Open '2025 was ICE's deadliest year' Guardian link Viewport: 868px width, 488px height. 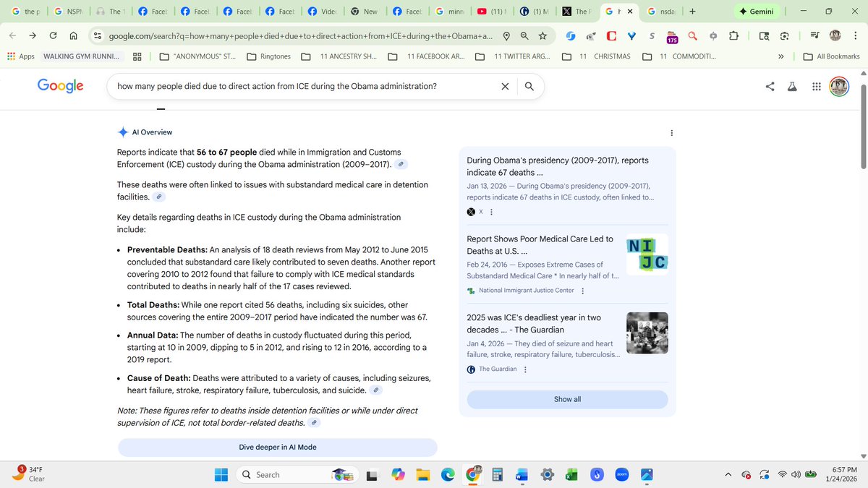tap(534, 324)
